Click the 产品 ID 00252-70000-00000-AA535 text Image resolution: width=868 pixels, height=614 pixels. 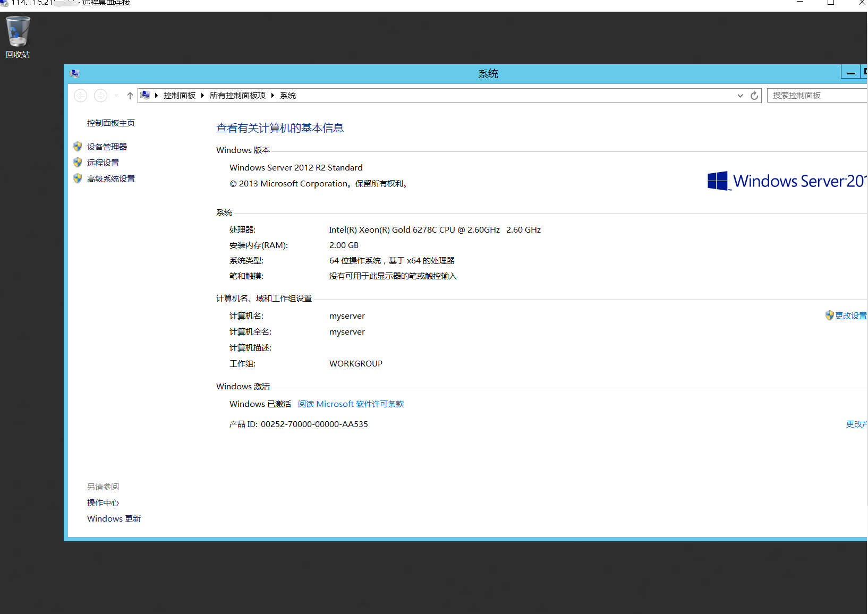299,424
